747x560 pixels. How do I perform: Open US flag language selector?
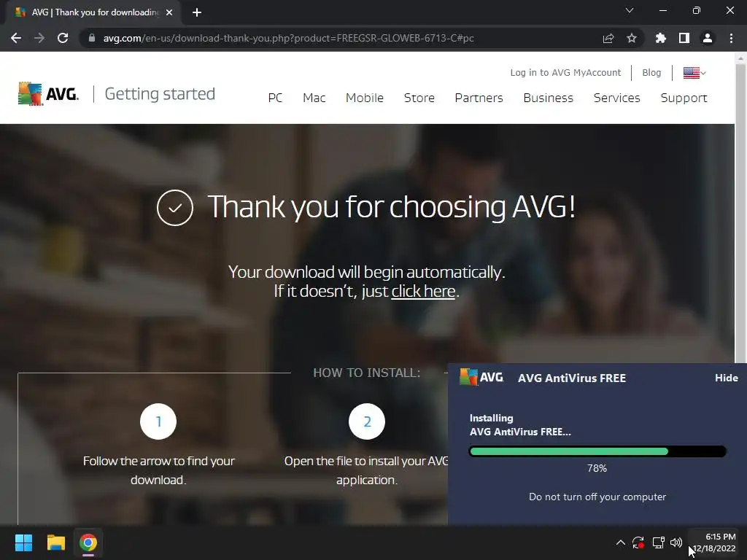[694, 73]
